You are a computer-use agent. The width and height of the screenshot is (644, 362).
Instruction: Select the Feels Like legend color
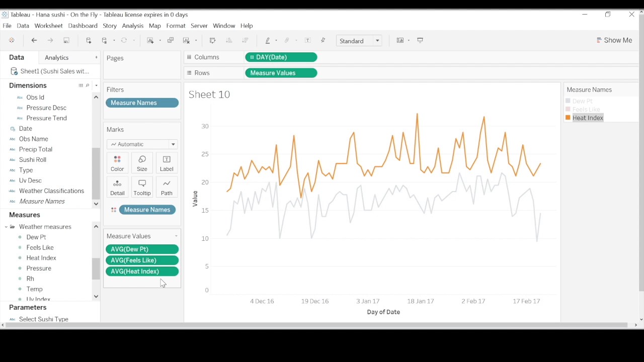point(568,109)
